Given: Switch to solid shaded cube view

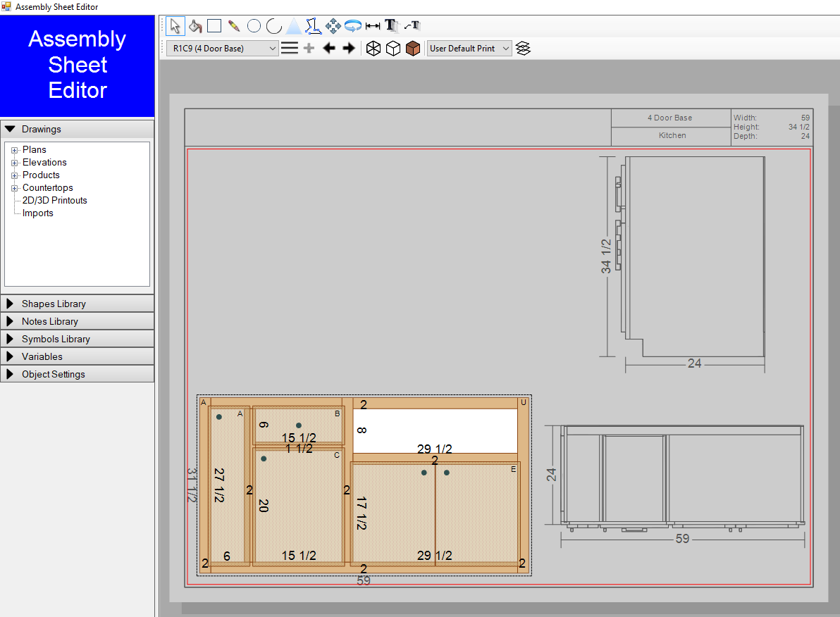Looking at the screenshot, I should [413, 49].
